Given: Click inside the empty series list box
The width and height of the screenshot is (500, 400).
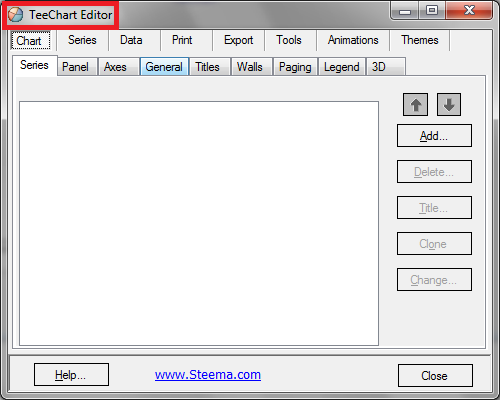Looking at the screenshot, I should (199, 223).
